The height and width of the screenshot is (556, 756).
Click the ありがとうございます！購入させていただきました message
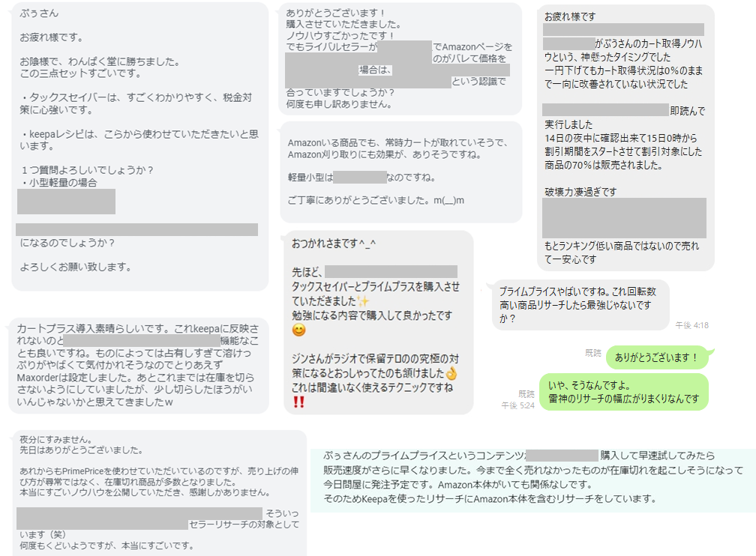pyautogui.click(x=400, y=58)
